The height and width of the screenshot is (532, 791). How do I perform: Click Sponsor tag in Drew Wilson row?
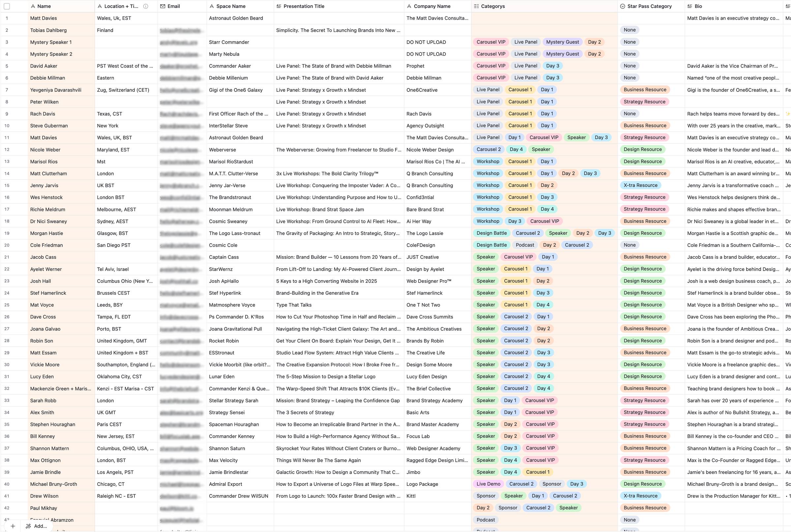coord(486,496)
